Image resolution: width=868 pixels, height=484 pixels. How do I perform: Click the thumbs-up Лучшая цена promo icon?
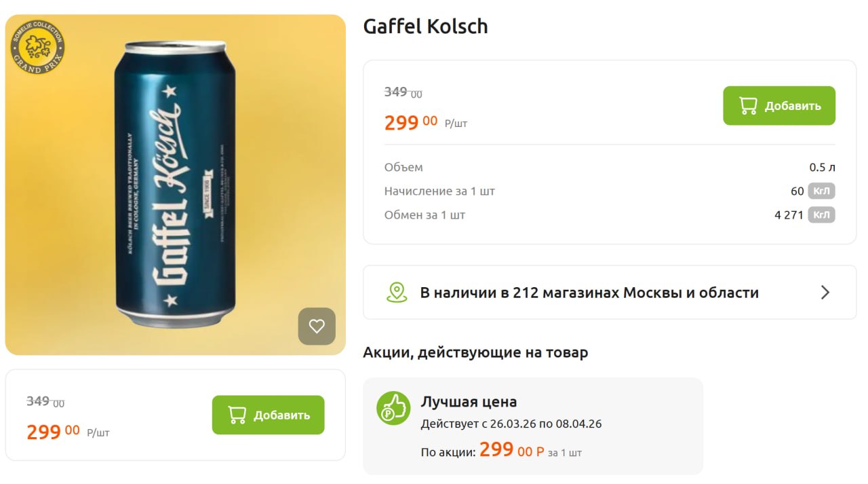pos(393,408)
